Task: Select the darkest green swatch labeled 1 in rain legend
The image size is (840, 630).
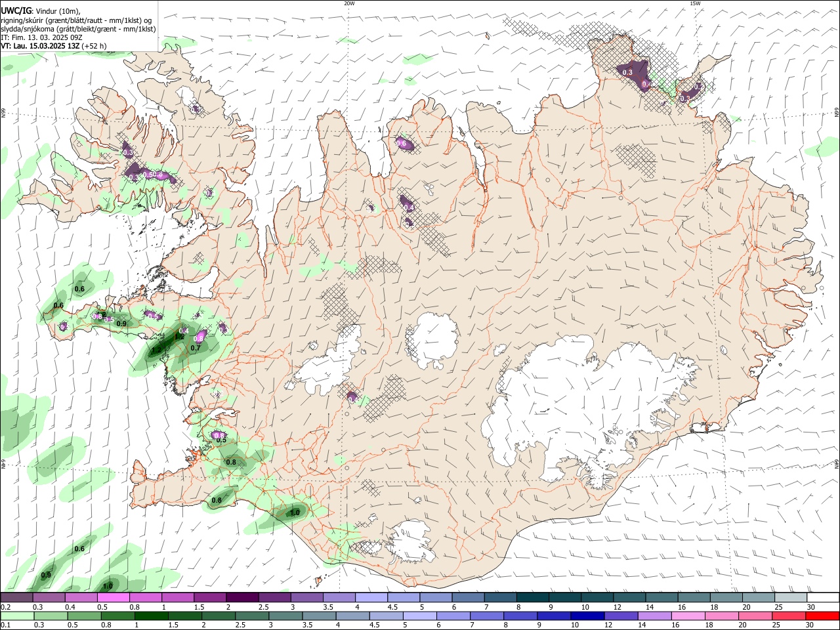Action: click(x=151, y=616)
